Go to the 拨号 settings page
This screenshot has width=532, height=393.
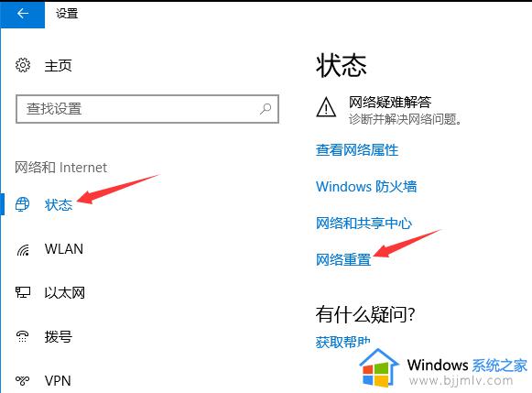pos(59,337)
